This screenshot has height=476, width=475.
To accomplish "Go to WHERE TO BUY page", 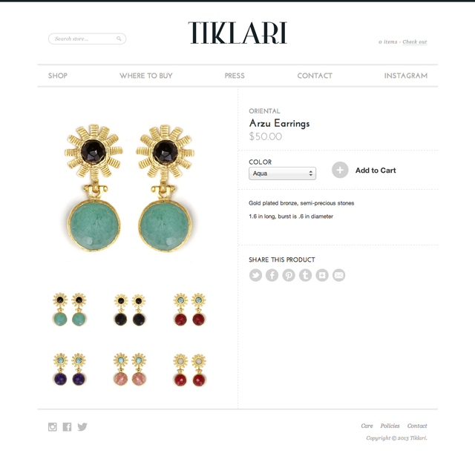I will coord(146,76).
